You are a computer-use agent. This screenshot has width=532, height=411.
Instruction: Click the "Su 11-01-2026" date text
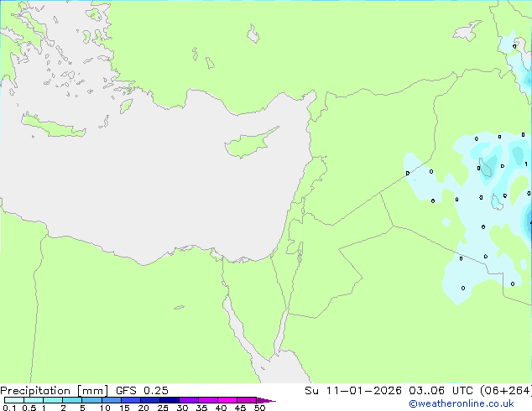[x=353, y=391]
